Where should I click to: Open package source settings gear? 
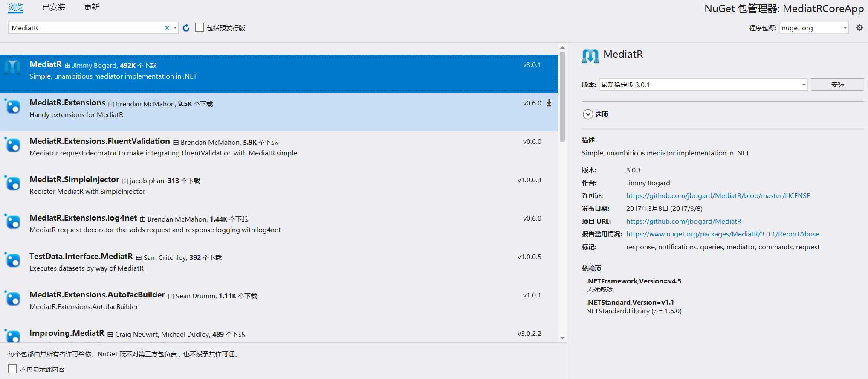(x=859, y=28)
